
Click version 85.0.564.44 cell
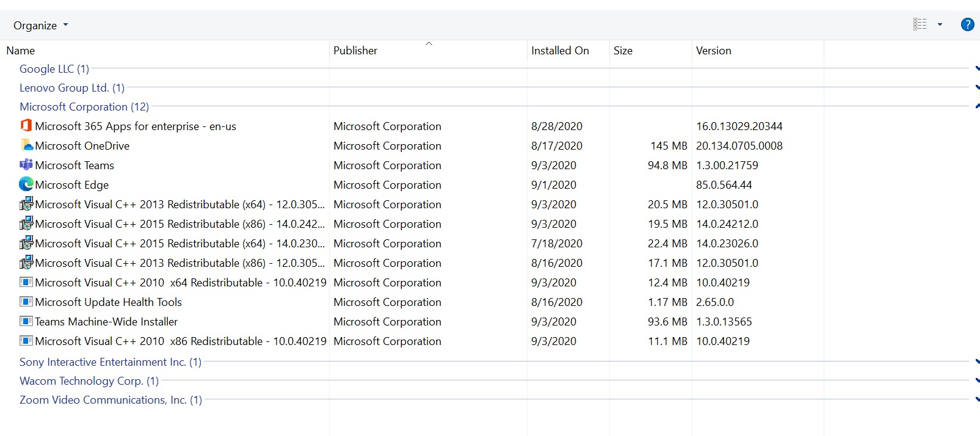pos(724,185)
